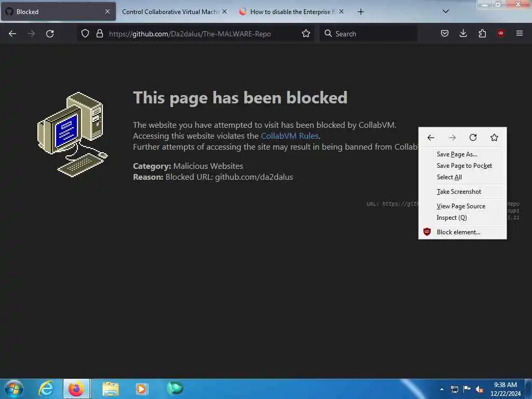Click the retro computer illustration
Viewport: 532px width, 399px height.
click(72, 134)
